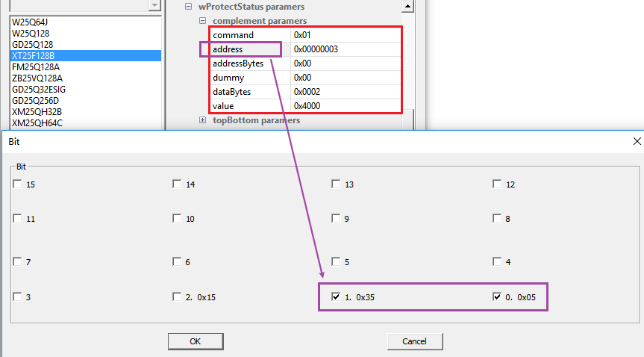Screen dimensions: 644x357
Task: Expand topBottom paramers section
Action: [202, 120]
